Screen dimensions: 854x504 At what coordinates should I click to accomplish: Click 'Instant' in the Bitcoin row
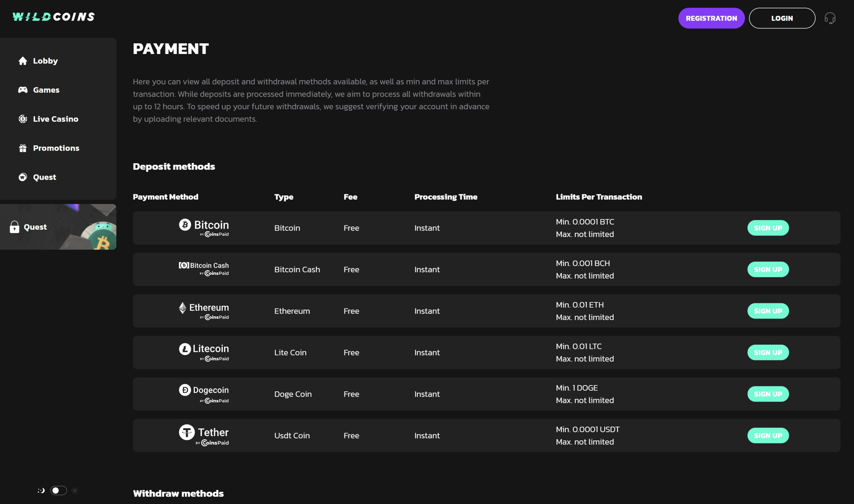point(427,228)
